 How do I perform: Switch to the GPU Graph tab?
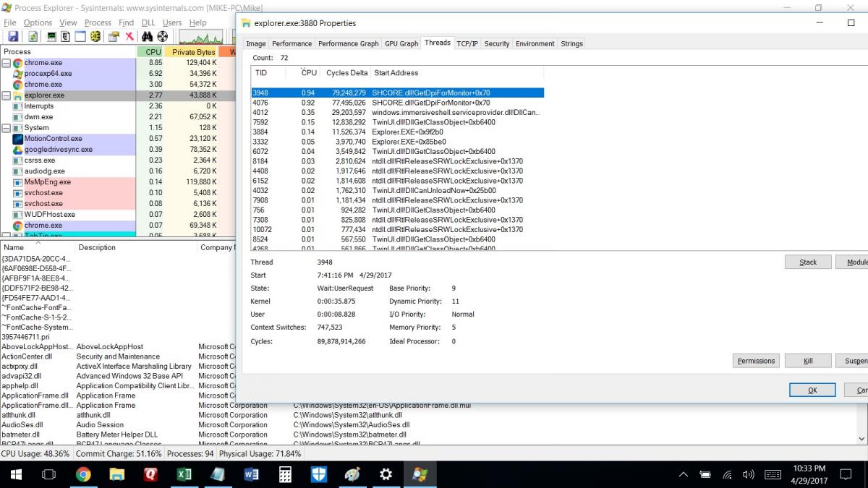[401, 43]
